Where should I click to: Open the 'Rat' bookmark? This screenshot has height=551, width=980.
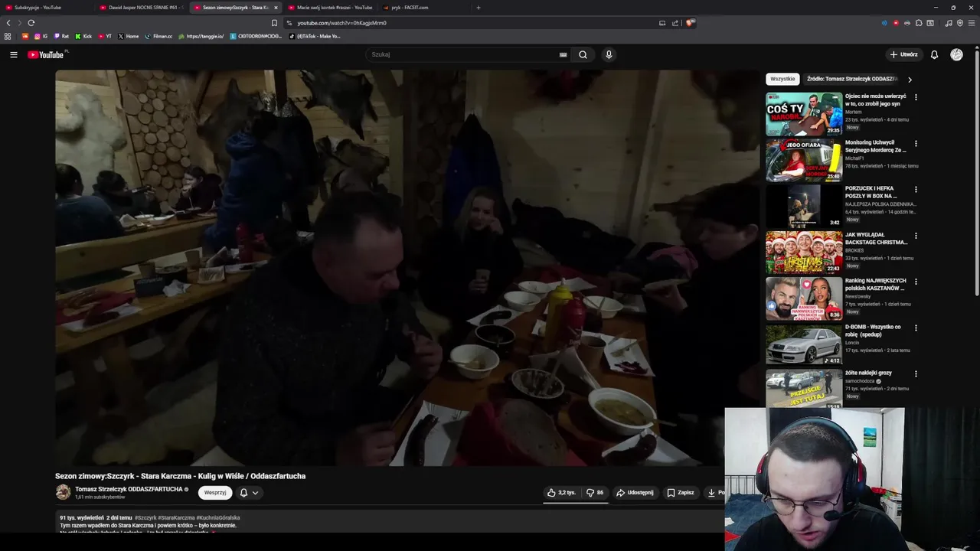tap(61, 36)
